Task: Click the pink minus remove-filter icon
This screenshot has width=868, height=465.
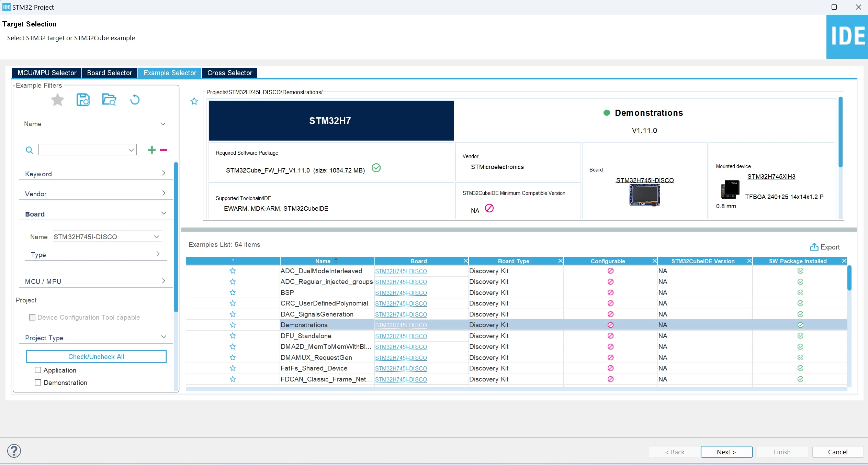Action: 164,150
